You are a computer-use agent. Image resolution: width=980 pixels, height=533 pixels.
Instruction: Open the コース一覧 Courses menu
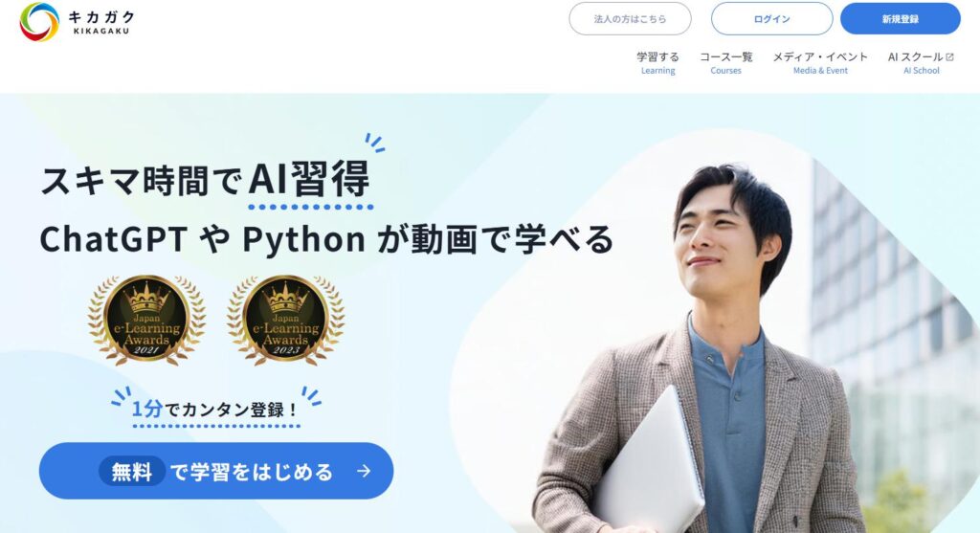click(x=725, y=63)
